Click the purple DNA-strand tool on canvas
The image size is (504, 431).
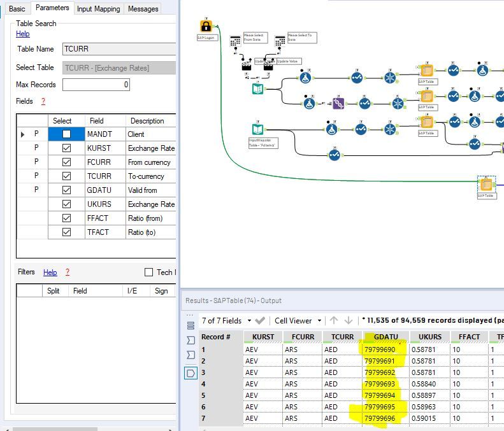[338, 102]
